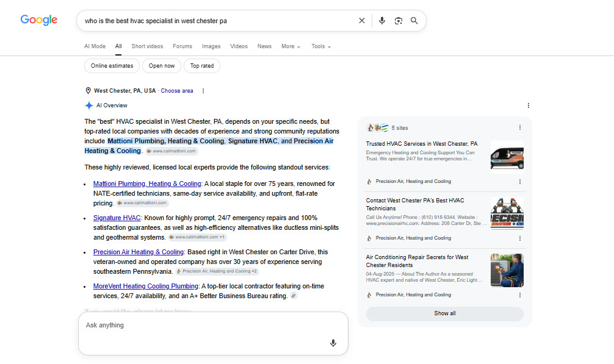Viewport: 614px width, 364px height.
Task: Select the All results tab
Action: (x=118, y=46)
